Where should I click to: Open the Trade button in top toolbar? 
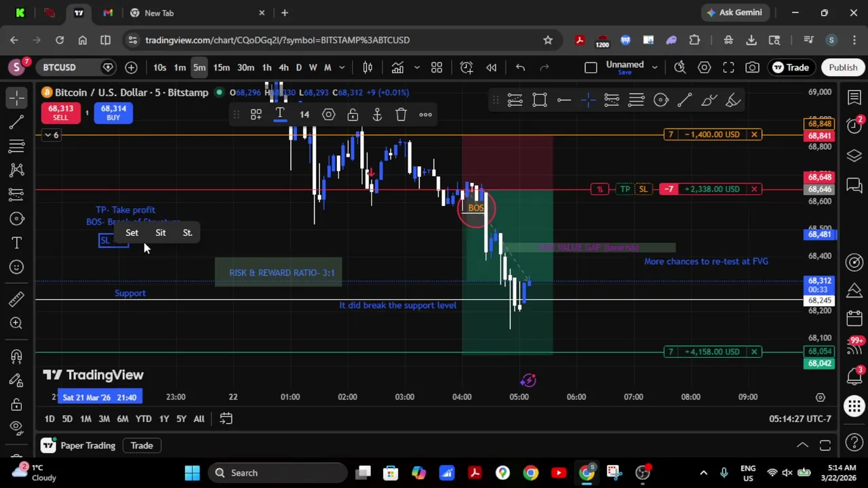pos(791,67)
